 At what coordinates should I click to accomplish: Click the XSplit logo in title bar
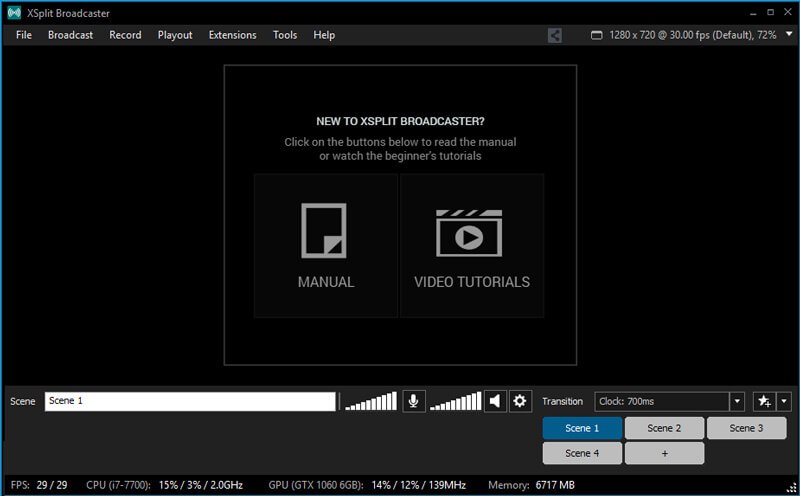14,13
